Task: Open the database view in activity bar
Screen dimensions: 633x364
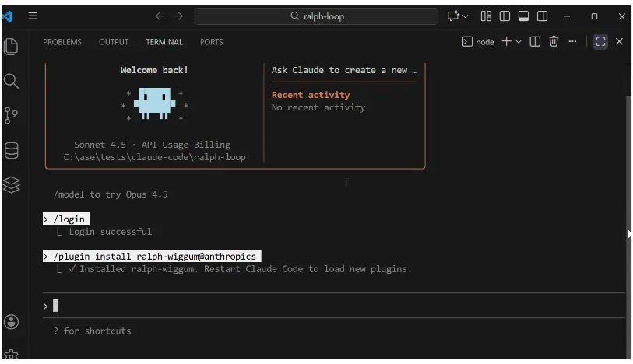Action: click(x=11, y=150)
